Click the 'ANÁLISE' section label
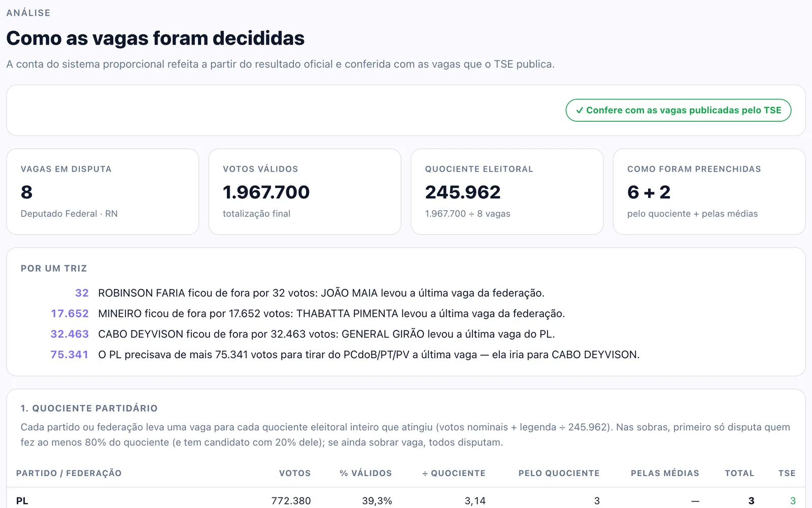812x508 pixels. tap(28, 13)
